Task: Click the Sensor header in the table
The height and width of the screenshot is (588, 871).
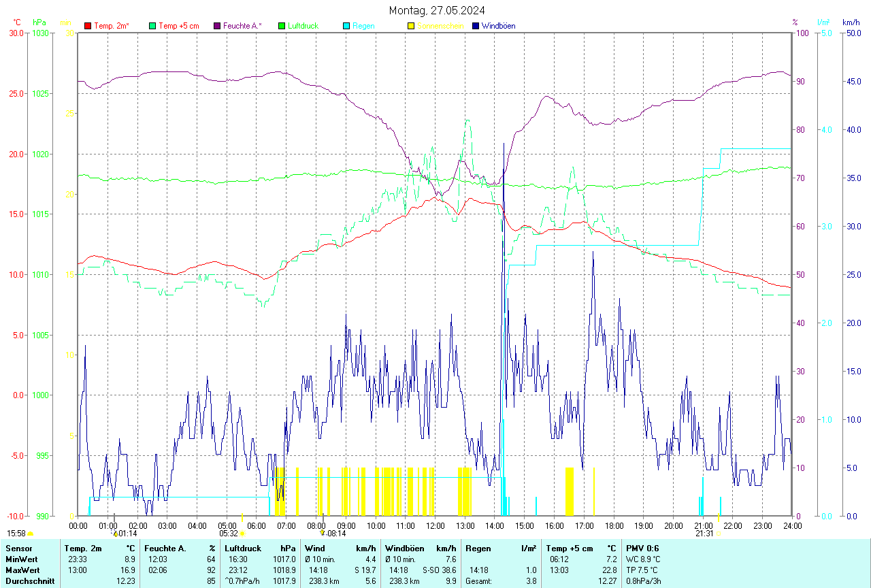Action: pos(18,549)
